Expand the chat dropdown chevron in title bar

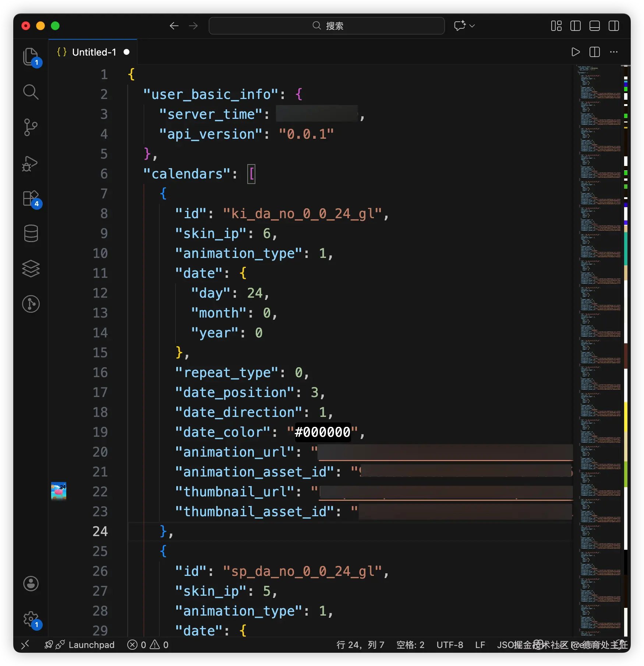[472, 26]
